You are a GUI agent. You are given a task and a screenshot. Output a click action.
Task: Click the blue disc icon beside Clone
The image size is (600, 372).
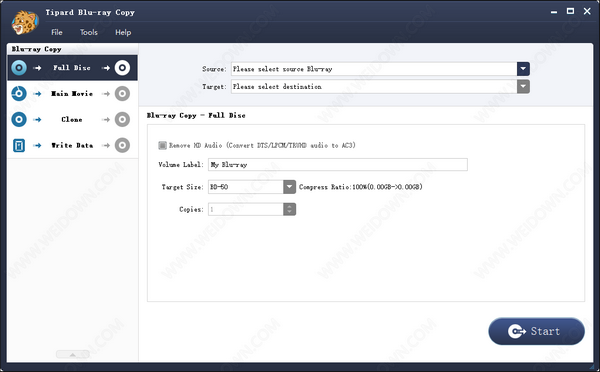pyautogui.click(x=19, y=119)
